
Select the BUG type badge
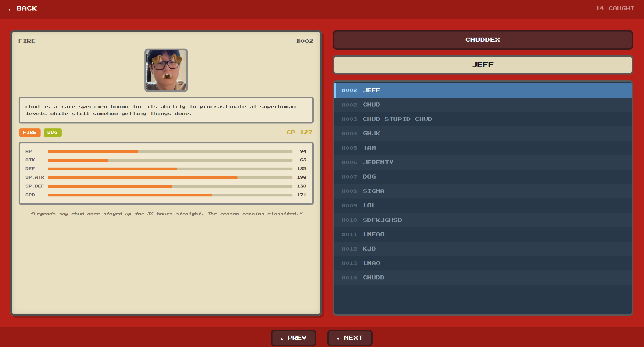pyautogui.click(x=52, y=132)
